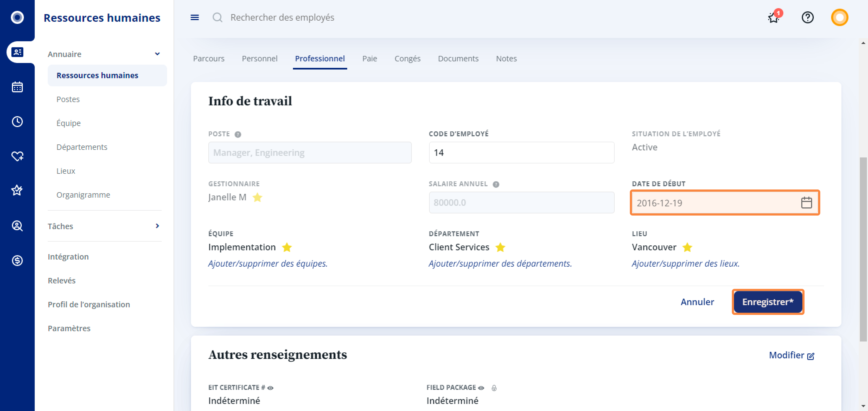Click Ajouter/supprimer des lieux link

(686, 263)
